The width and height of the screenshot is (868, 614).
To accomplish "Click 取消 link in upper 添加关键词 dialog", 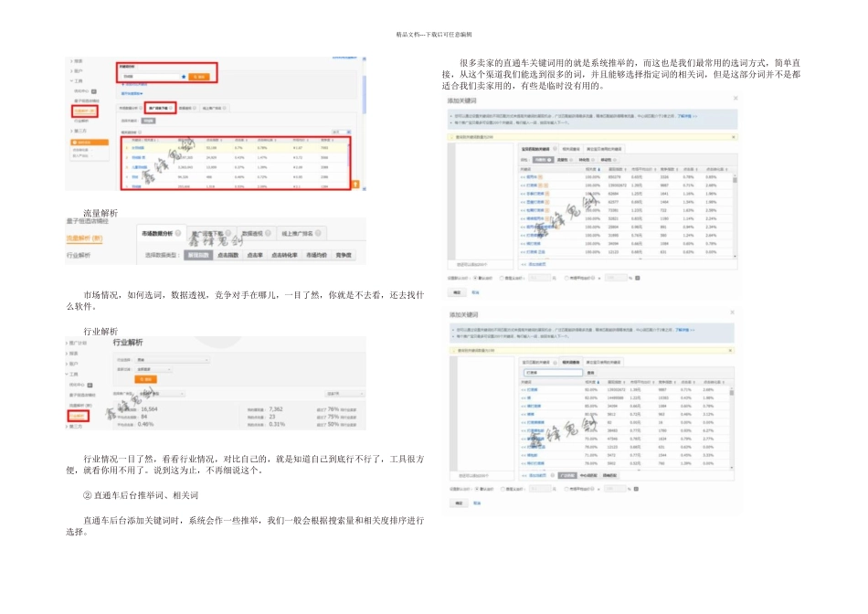I will pos(475,292).
